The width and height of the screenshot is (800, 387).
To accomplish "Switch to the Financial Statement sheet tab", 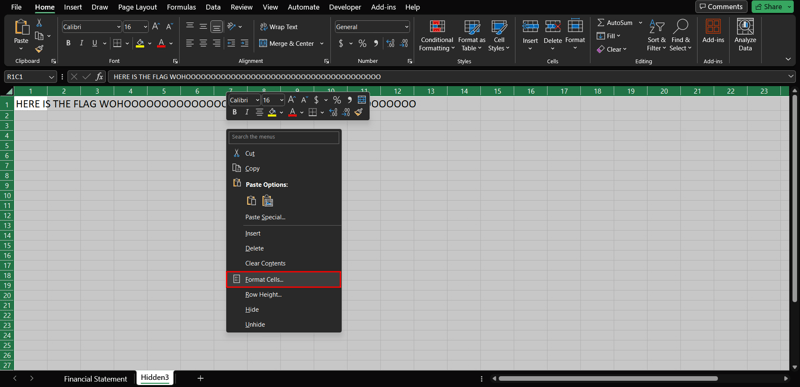I will pos(95,379).
